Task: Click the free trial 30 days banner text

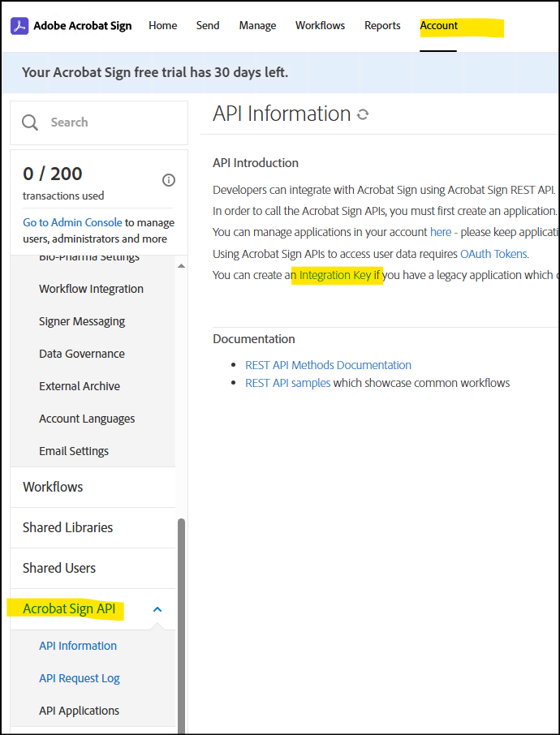Action: coord(155,73)
